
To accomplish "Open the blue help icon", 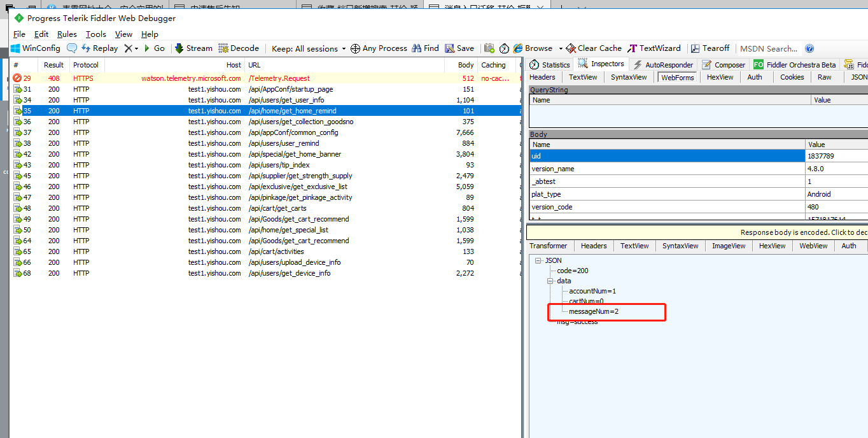I will click(809, 48).
